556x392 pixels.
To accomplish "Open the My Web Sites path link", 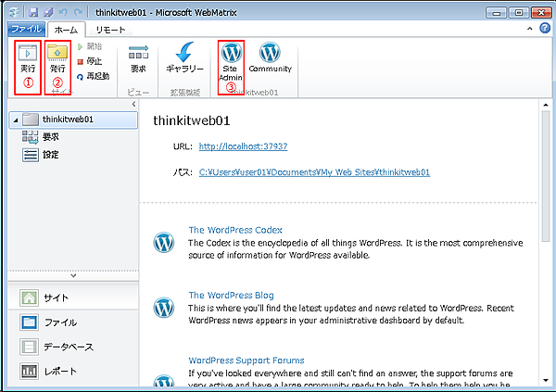I will click(x=314, y=171).
